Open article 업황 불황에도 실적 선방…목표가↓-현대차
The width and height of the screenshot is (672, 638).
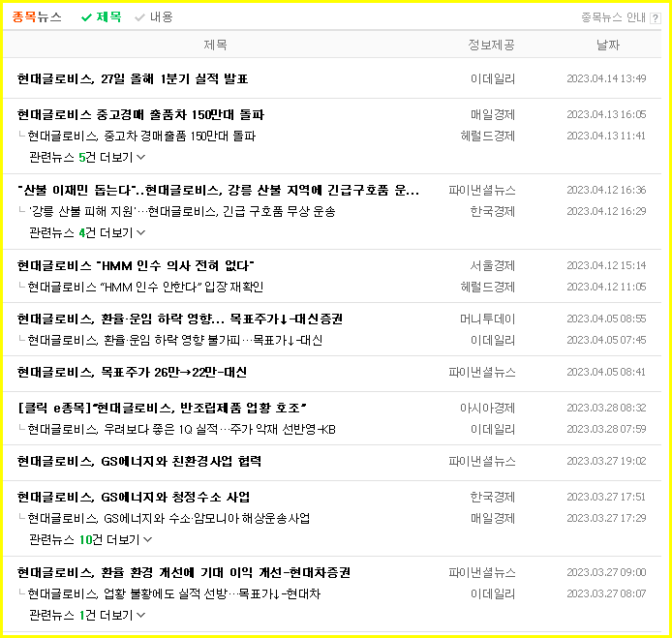[174, 593]
